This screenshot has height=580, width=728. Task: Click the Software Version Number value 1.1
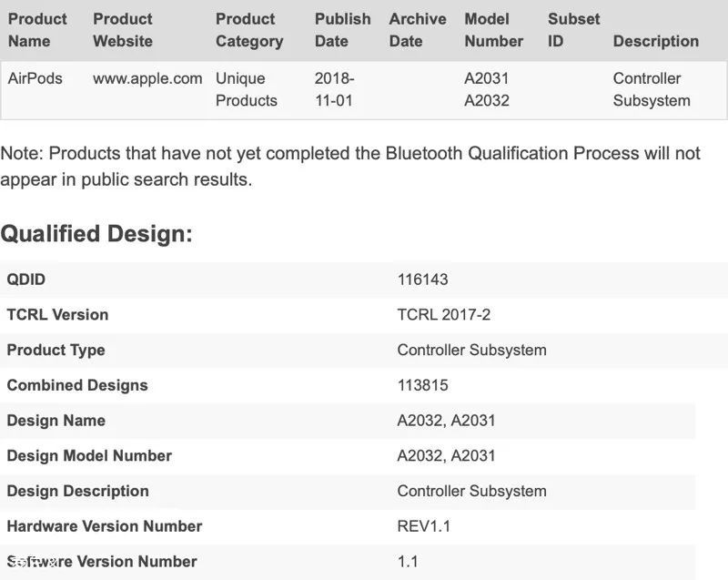point(408,562)
